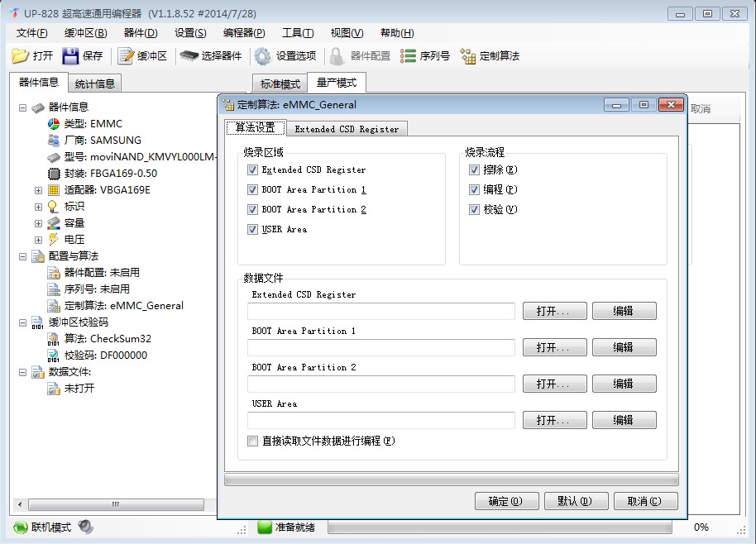Toggle BOOT Area Partition 2 checkbox
Screen dimensions: 756x544
[252, 209]
